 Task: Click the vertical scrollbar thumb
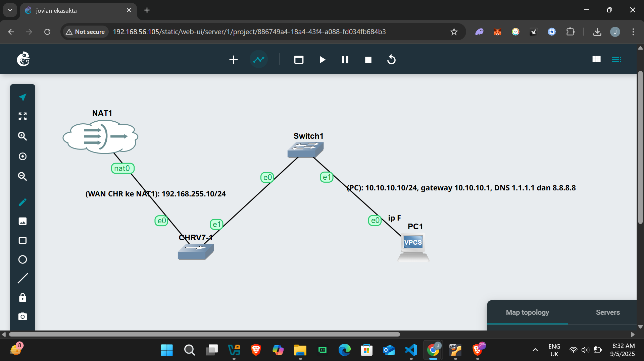pos(640,147)
